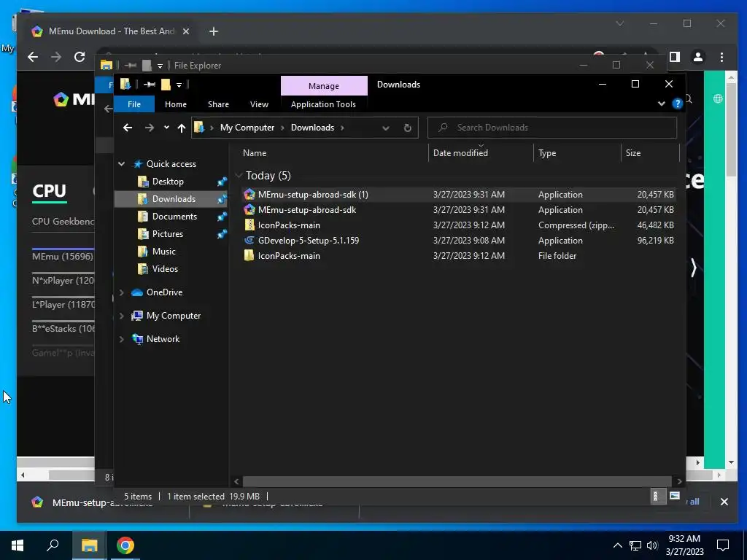Screen dimensions: 747x560
Task: Show hidden system tray icons
Action: pos(617,545)
